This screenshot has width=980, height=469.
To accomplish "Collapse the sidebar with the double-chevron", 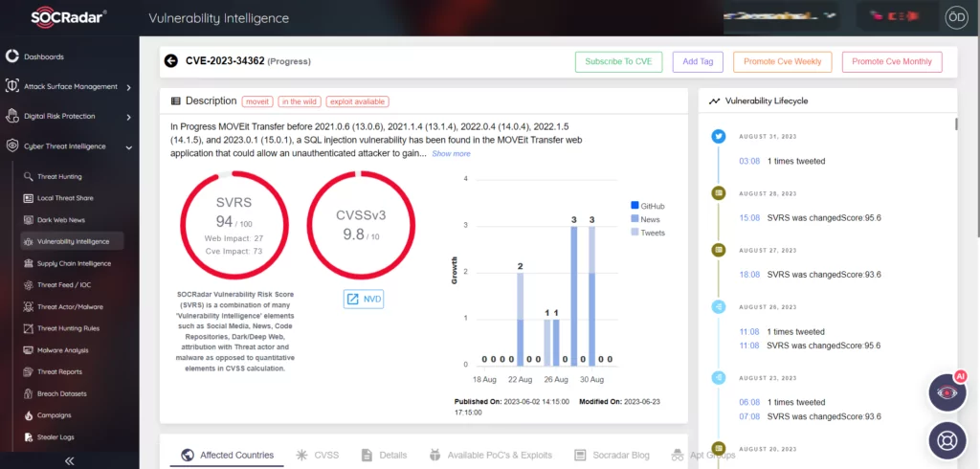I will pos(69,461).
